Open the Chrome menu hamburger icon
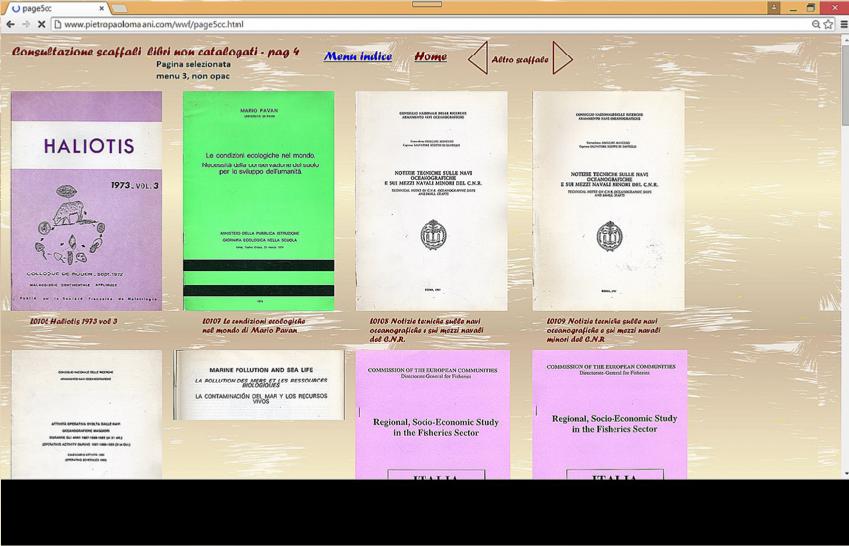 pos(844,24)
